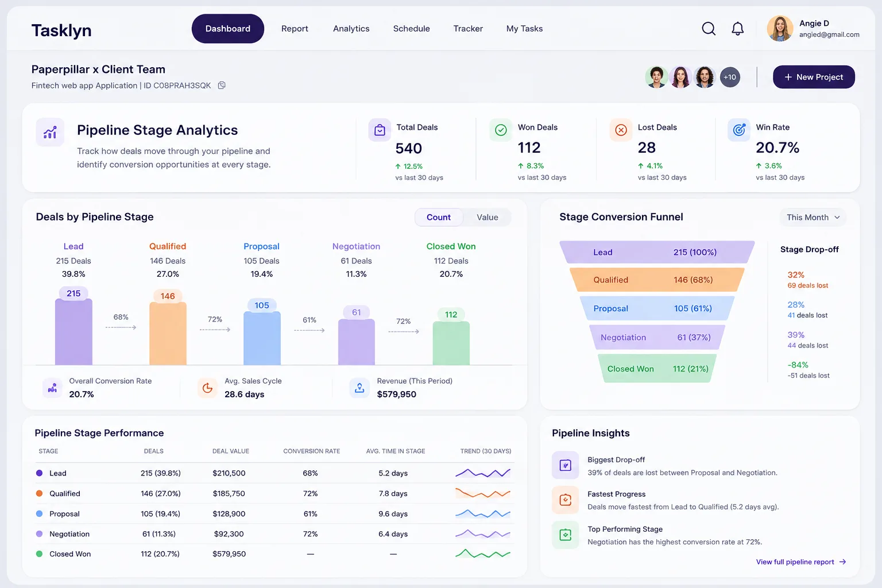Viewport: 882px width, 588px height.
Task: Click the Proposal funnel segment 105 (61%)
Action: coord(657,308)
